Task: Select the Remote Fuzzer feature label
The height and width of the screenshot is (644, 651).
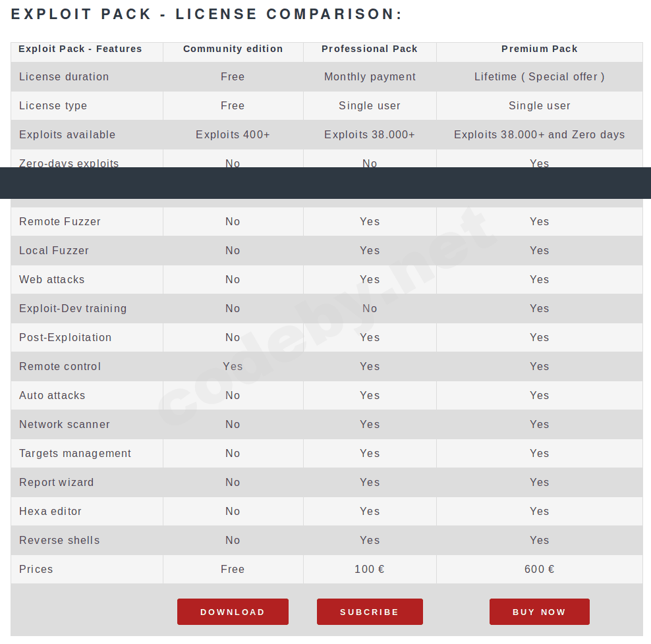Action: point(60,222)
